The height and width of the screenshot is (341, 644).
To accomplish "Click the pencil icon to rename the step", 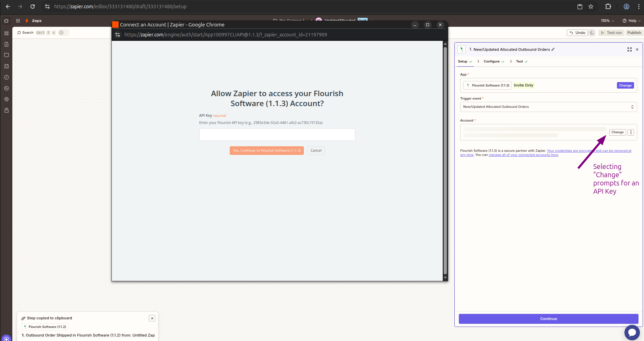I will (x=553, y=49).
